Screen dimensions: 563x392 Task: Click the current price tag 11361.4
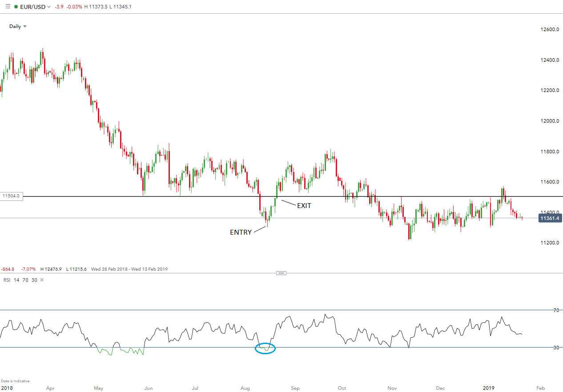[550, 218]
